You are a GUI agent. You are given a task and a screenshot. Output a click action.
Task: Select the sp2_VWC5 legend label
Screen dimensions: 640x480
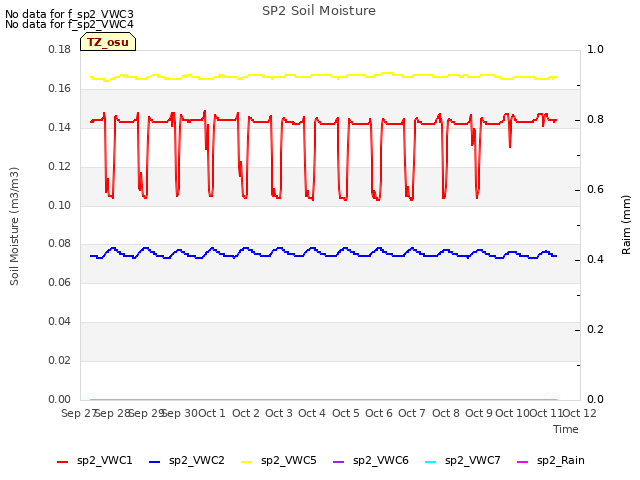pos(289,460)
